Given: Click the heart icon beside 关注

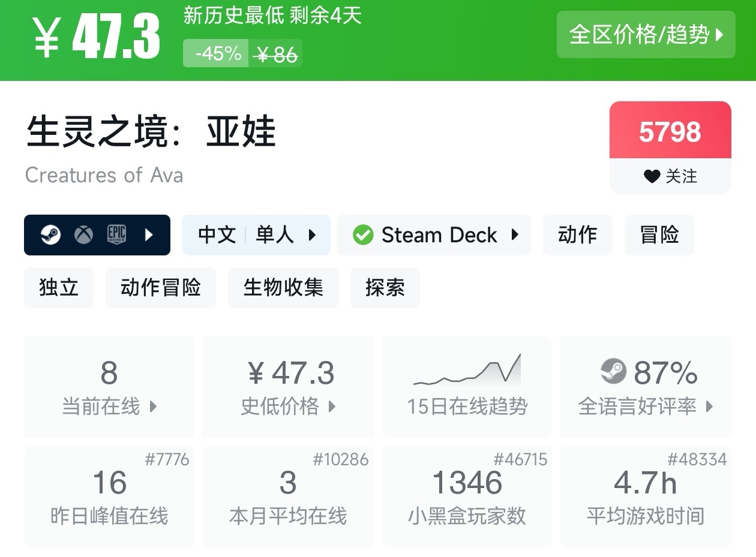Looking at the screenshot, I should click(652, 176).
